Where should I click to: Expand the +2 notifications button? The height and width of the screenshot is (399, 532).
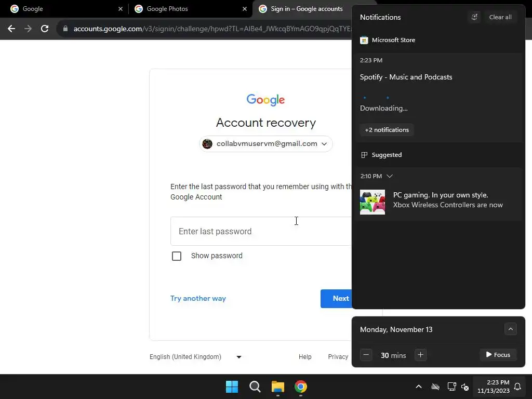[x=387, y=130]
